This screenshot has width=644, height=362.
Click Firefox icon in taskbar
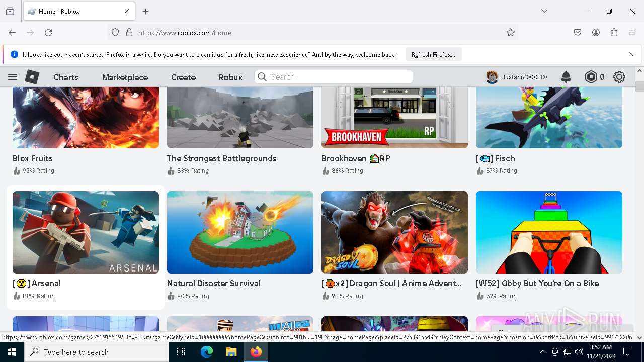pyautogui.click(x=256, y=352)
